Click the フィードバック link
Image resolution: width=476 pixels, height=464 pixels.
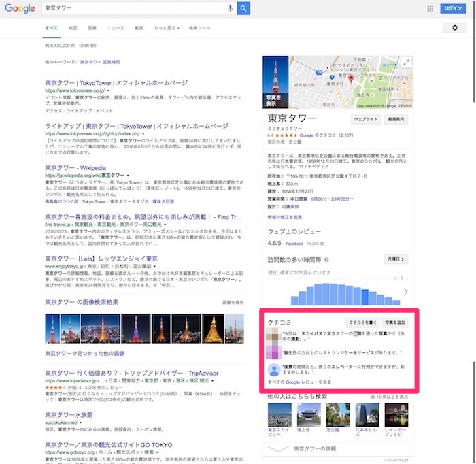(x=396, y=461)
